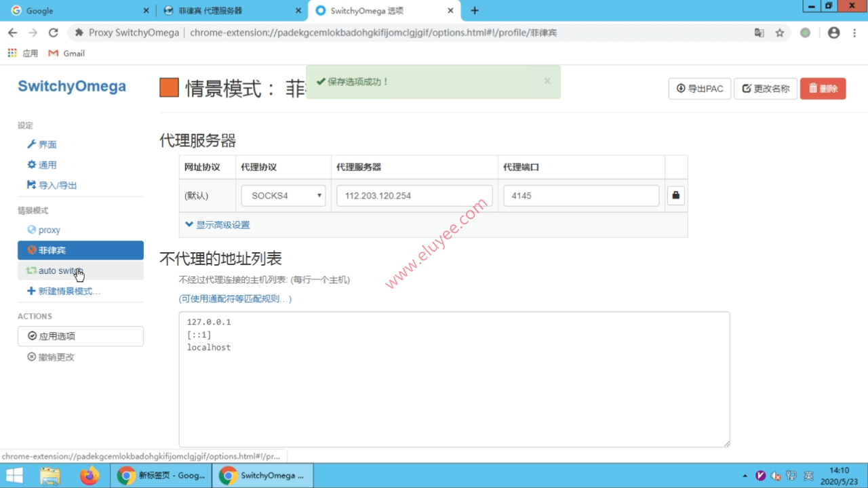Show hidden tray icons
Image resolution: width=868 pixels, height=488 pixels.
[745, 475]
